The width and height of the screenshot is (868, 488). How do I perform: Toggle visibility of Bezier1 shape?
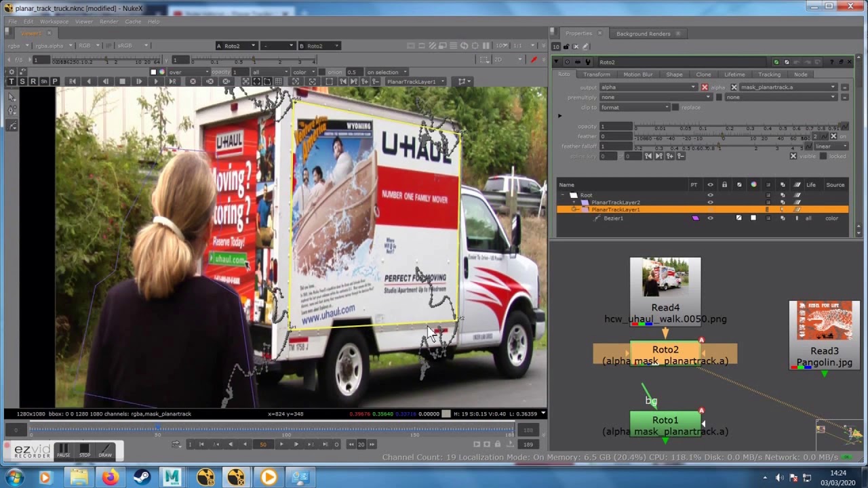[x=710, y=218]
